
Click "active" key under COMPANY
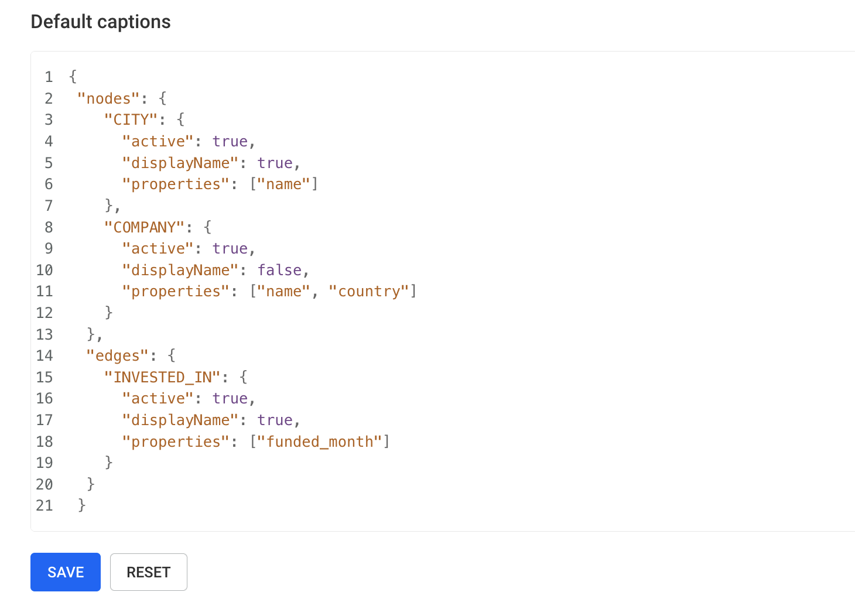[x=158, y=248]
